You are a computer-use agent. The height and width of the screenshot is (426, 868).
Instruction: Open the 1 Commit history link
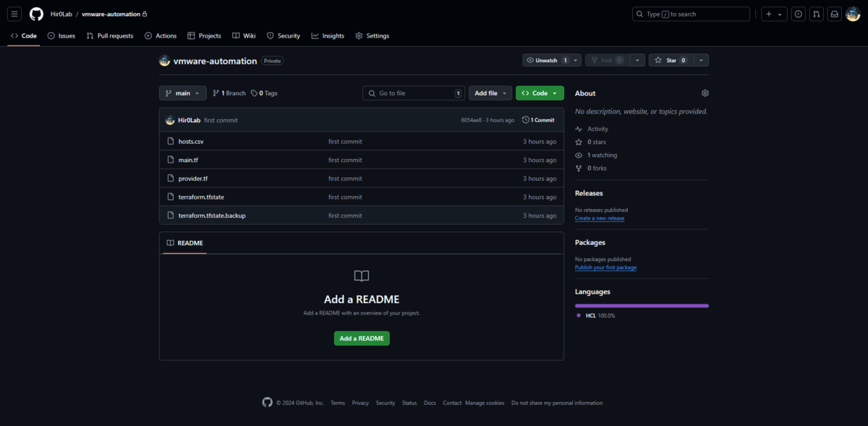point(538,120)
